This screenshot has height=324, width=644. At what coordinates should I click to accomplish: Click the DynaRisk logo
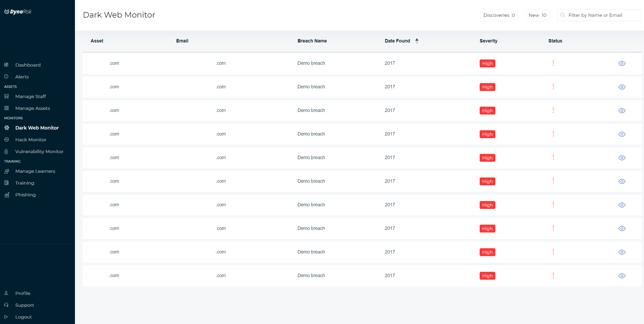(x=18, y=12)
